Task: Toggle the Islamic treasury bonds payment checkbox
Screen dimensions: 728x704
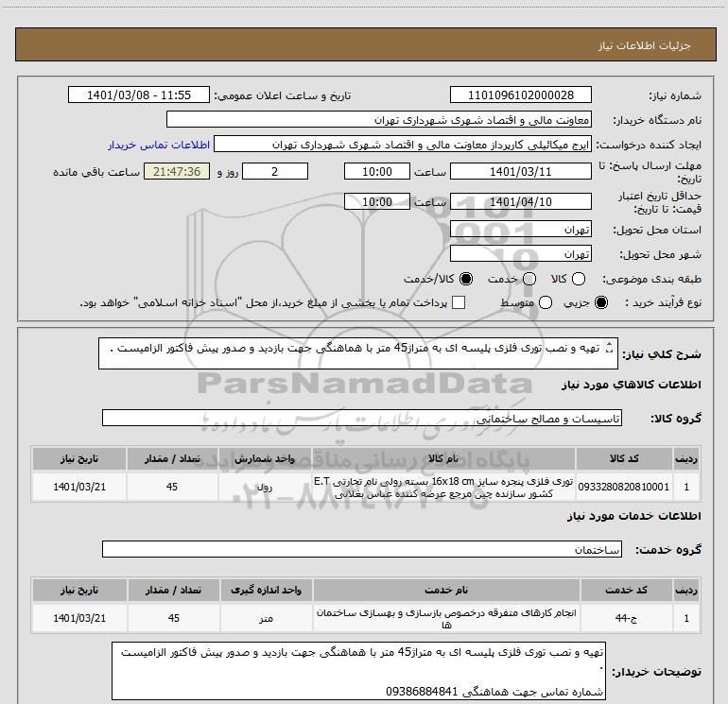Action: (459, 302)
